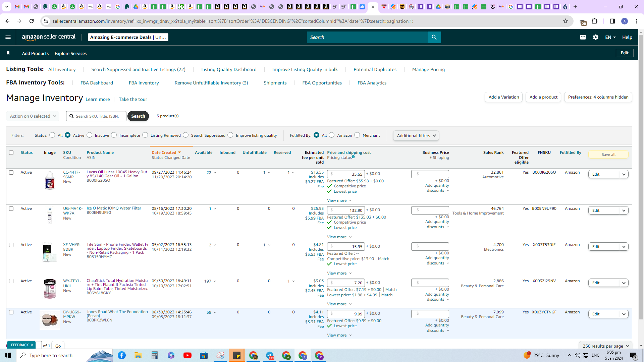Open Windows Start menu
Screen dimensions: 644x362
pos(8,355)
